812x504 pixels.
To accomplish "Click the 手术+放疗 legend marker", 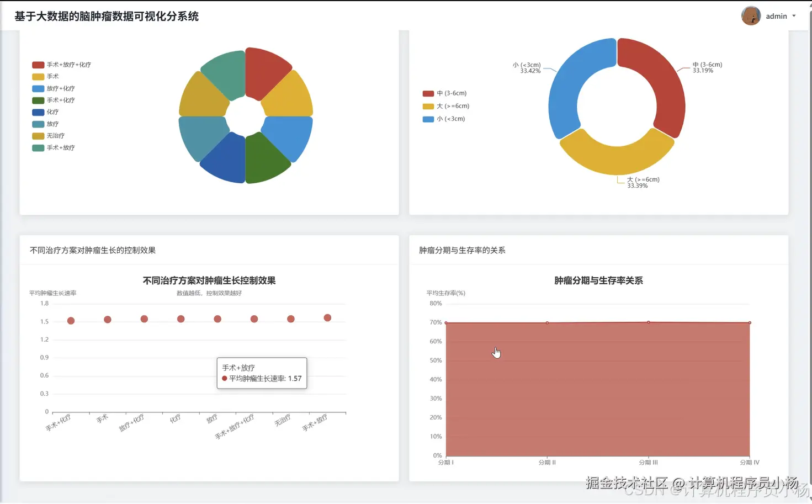I will coord(38,147).
